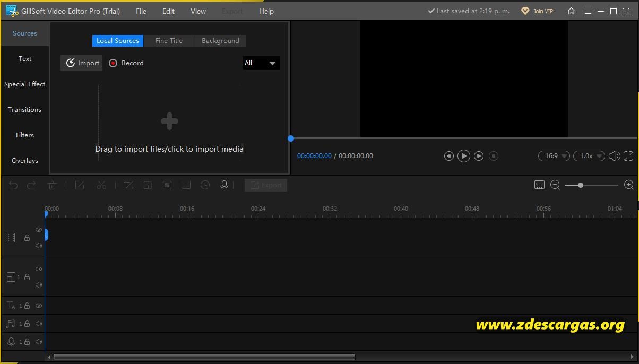Toggle lock on the voiceover track
The width and height of the screenshot is (639, 364).
pyautogui.click(x=27, y=342)
